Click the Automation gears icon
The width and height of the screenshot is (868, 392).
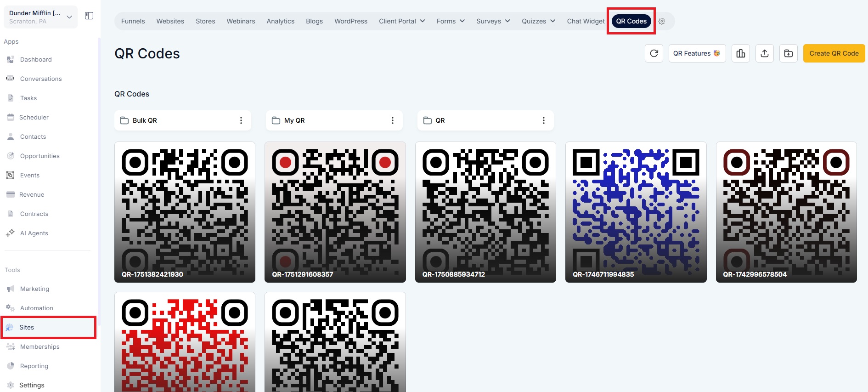[x=11, y=308]
